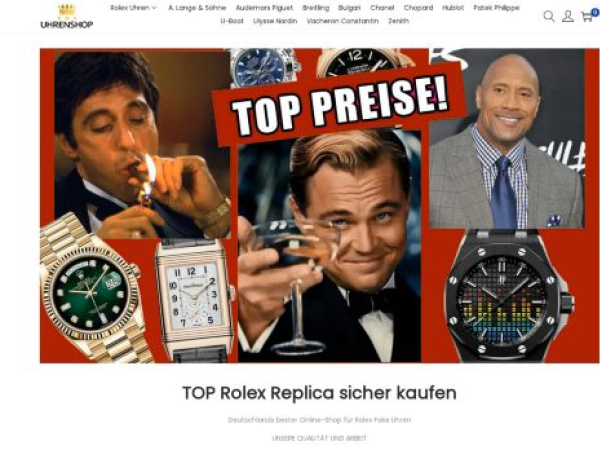The width and height of the screenshot is (600, 450).
Task: Select Chopard in the top menu
Action: 418,8
